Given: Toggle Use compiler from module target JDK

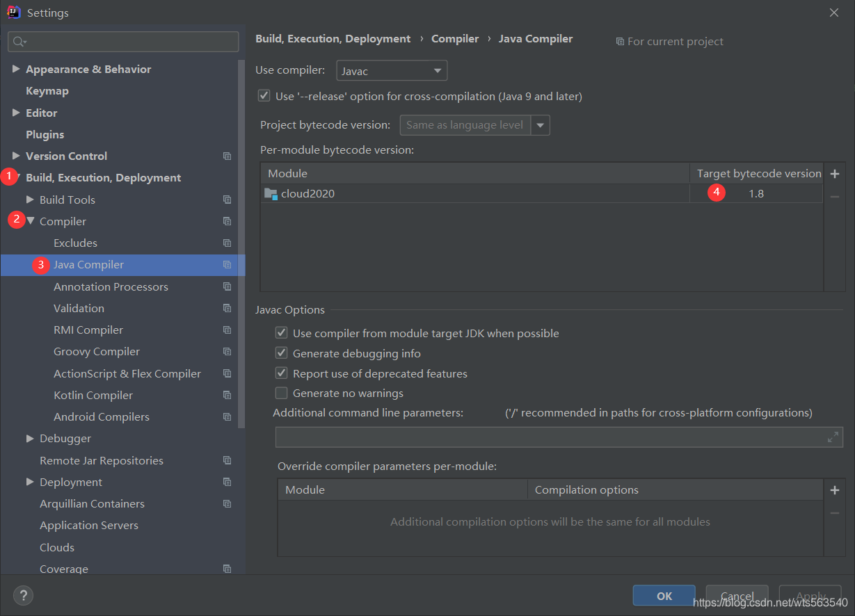Looking at the screenshot, I should (x=281, y=333).
